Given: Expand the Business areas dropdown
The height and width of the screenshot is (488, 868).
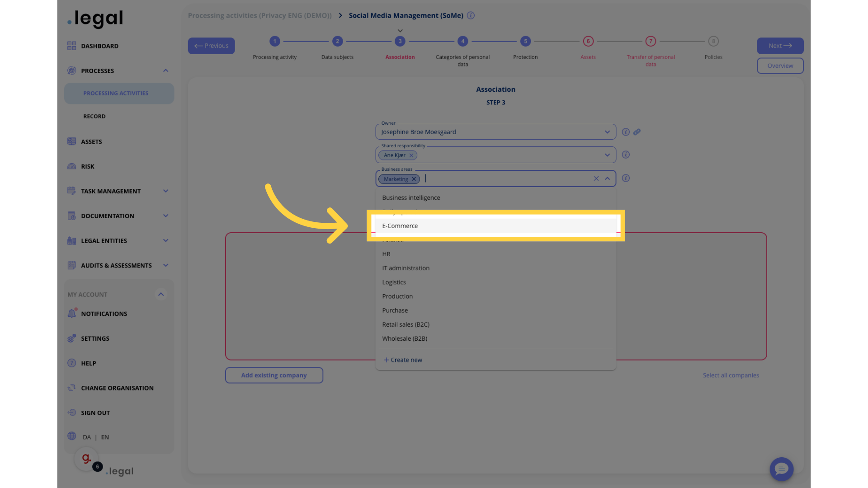Looking at the screenshot, I should click(x=608, y=178).
